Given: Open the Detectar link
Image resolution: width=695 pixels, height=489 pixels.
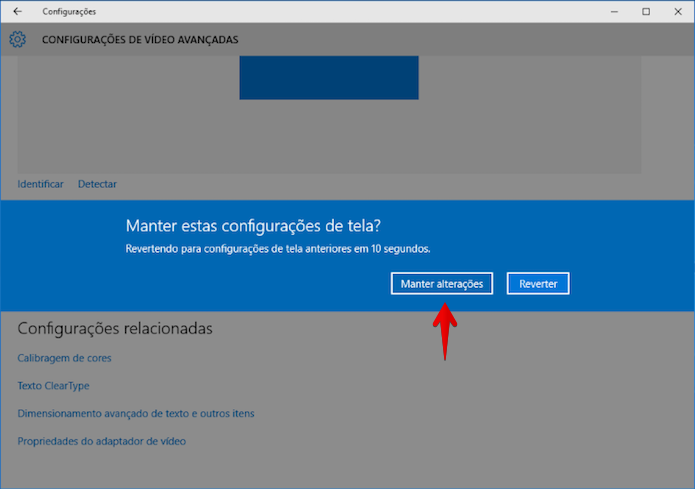Looking at the screenshot, I should click(x=97, y=184).
